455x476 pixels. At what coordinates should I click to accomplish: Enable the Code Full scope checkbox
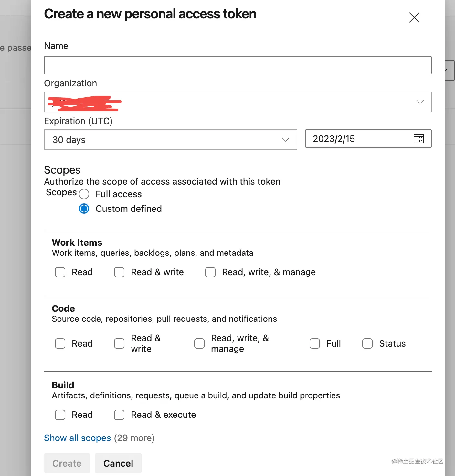[315, 343]
